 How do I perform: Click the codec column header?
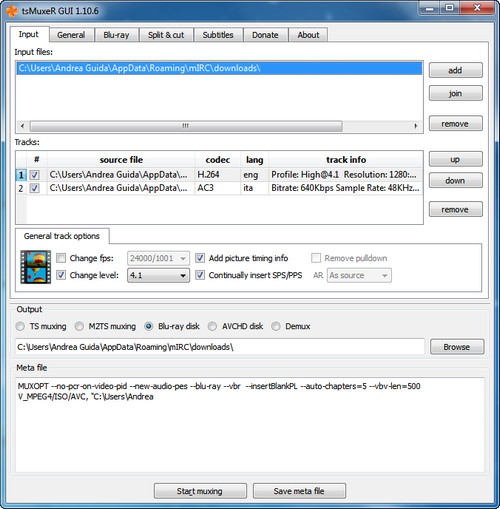click(x=218, y=160)
